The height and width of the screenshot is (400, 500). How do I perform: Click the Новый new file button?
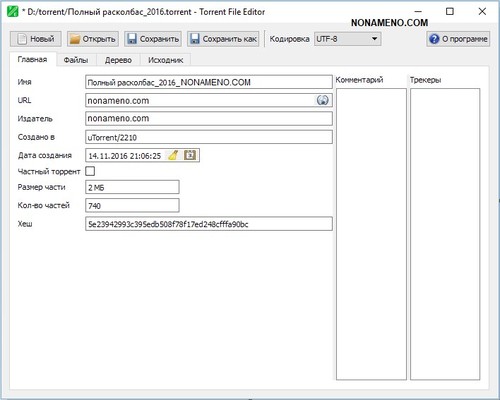pyautogui.click(x=36, y=39)
